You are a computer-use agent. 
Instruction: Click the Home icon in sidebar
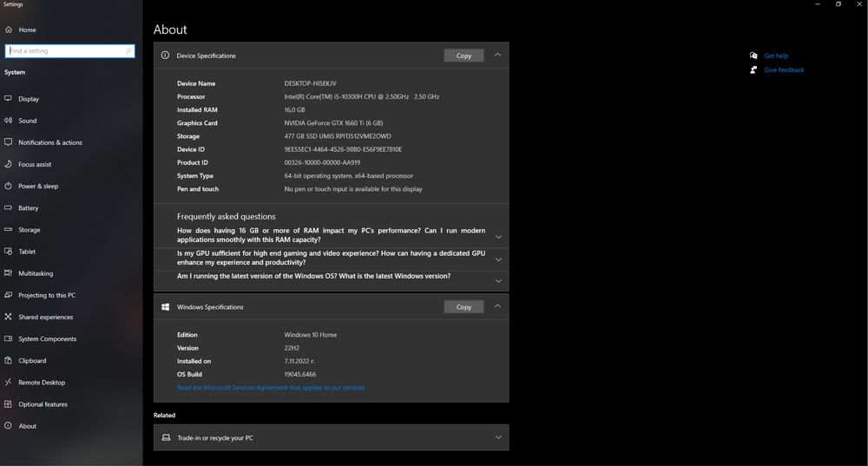(9, 30)
